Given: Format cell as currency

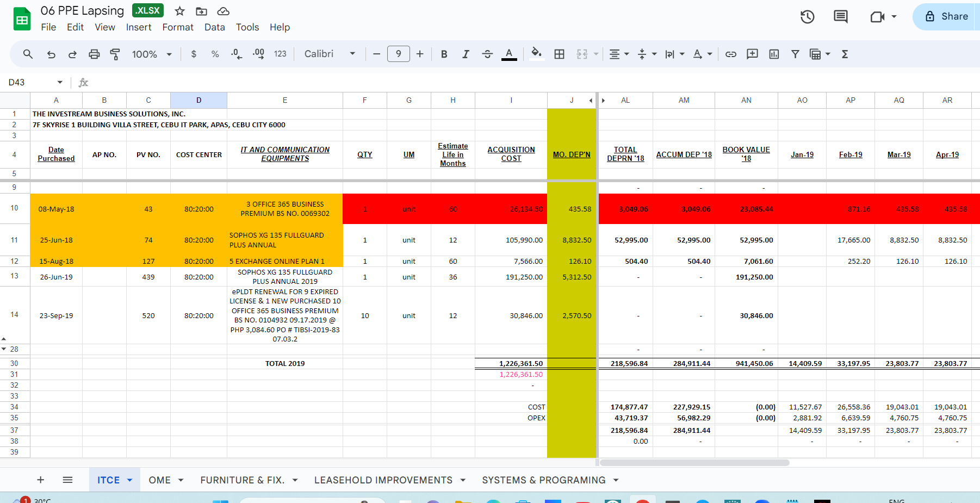Looking at the screenshot, I should click(x=194, y=54).
